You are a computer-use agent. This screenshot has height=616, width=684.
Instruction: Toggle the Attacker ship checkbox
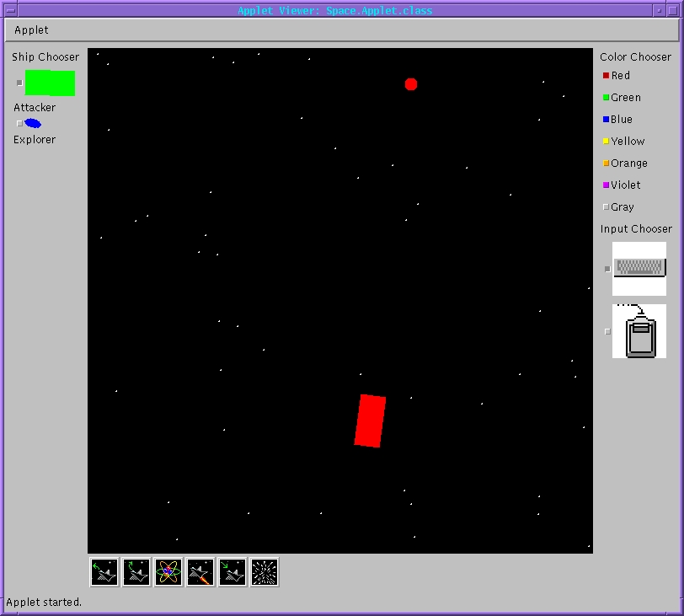pyautogui.click(x=19, y=83)
